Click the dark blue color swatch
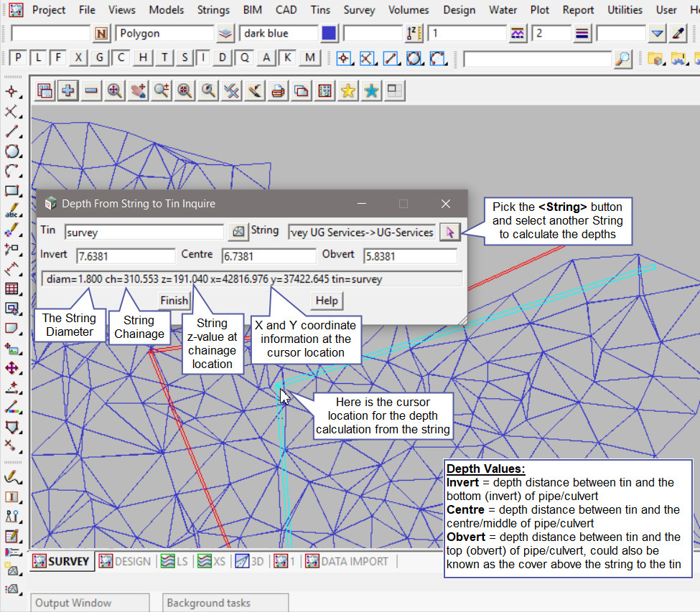Screen dimensions: 700x612 click(330, 34)
